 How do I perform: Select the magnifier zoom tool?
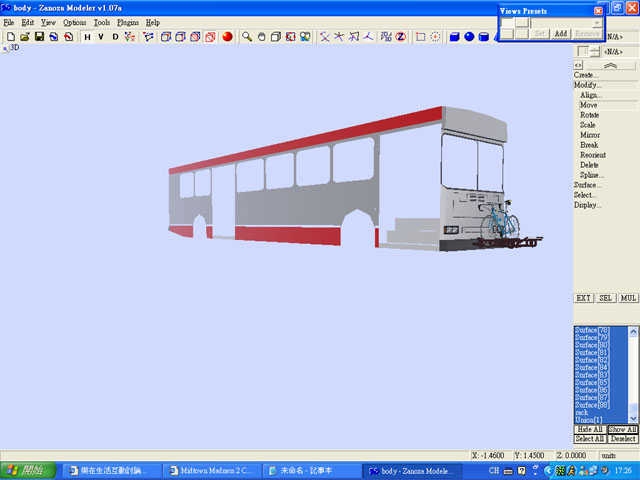[x=247, y=37]
